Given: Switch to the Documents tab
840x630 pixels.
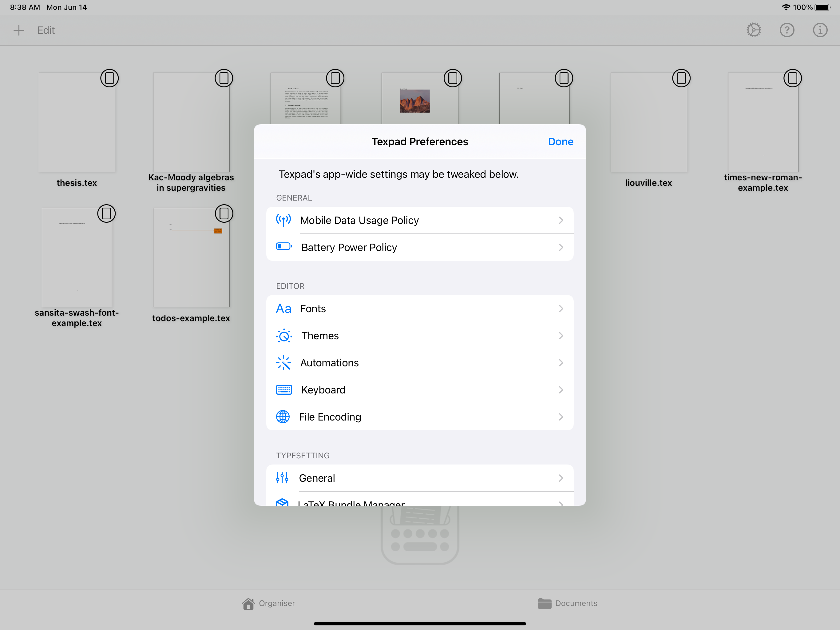Looking at the screenshot, I should coord(567,604).
